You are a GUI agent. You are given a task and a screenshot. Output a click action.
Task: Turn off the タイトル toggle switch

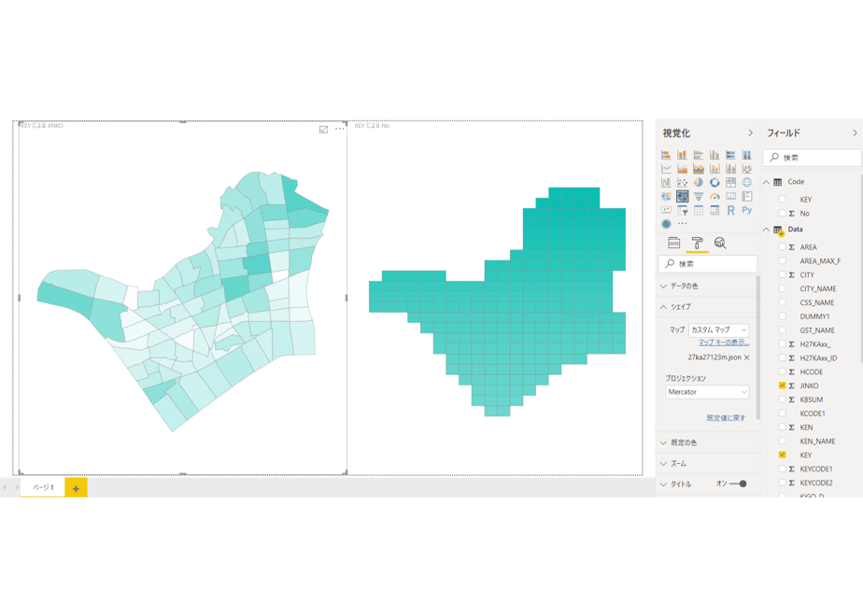[x=738, y=484]
